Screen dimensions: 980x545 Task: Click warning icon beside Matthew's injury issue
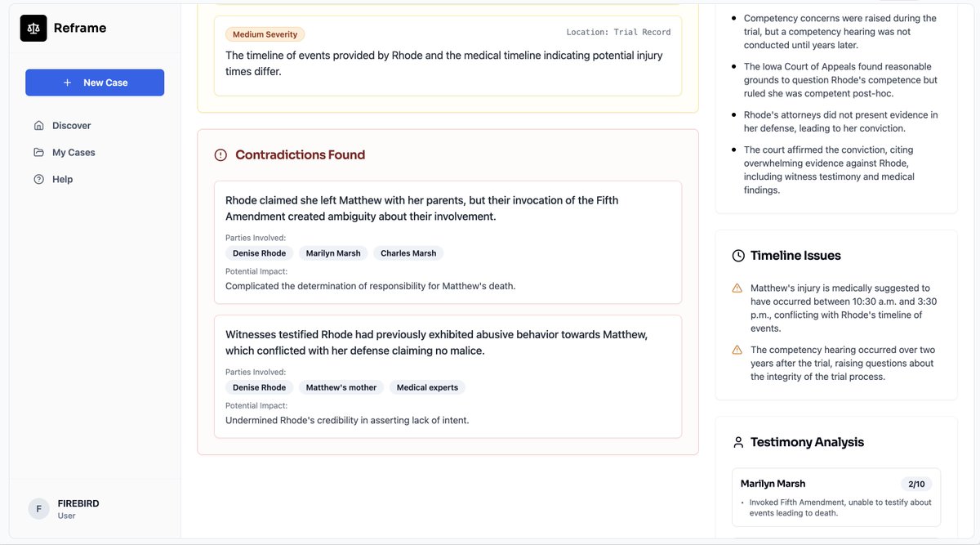pos(737,288)
